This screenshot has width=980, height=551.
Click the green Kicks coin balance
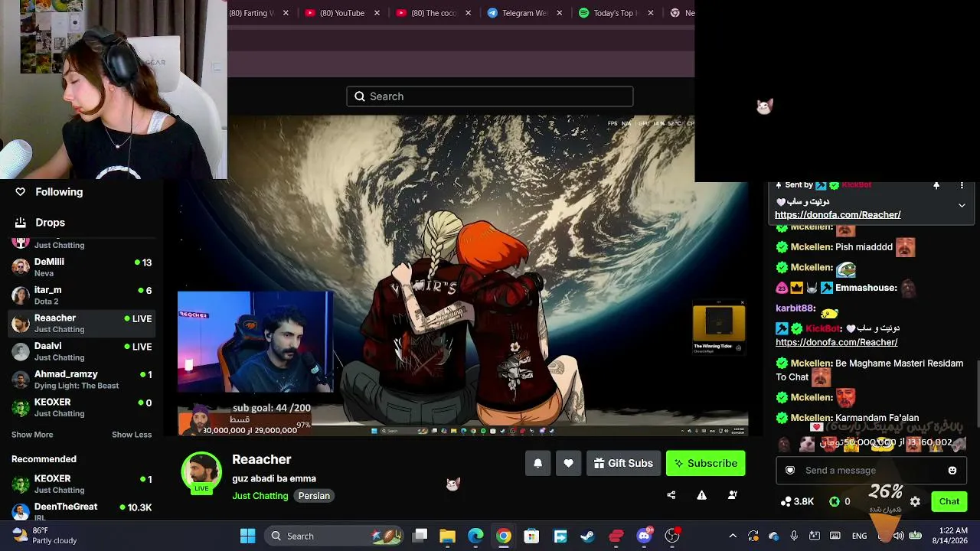click(840, 501)
